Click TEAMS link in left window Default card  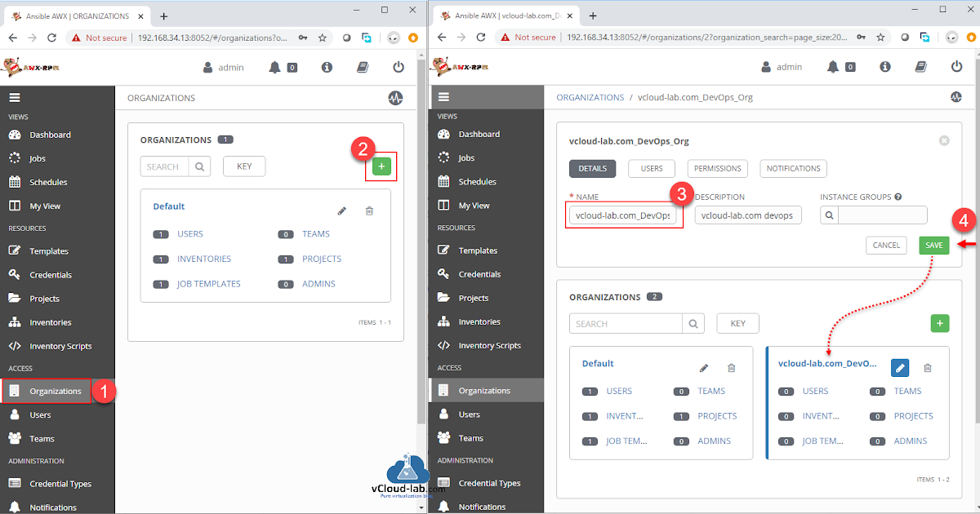click(x=316, y=234)
